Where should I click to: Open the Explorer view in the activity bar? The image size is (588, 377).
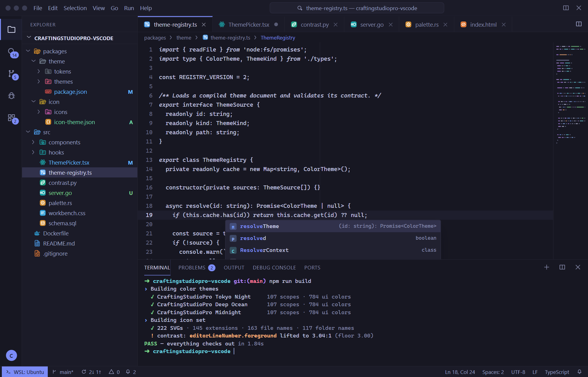click(11, 29)
